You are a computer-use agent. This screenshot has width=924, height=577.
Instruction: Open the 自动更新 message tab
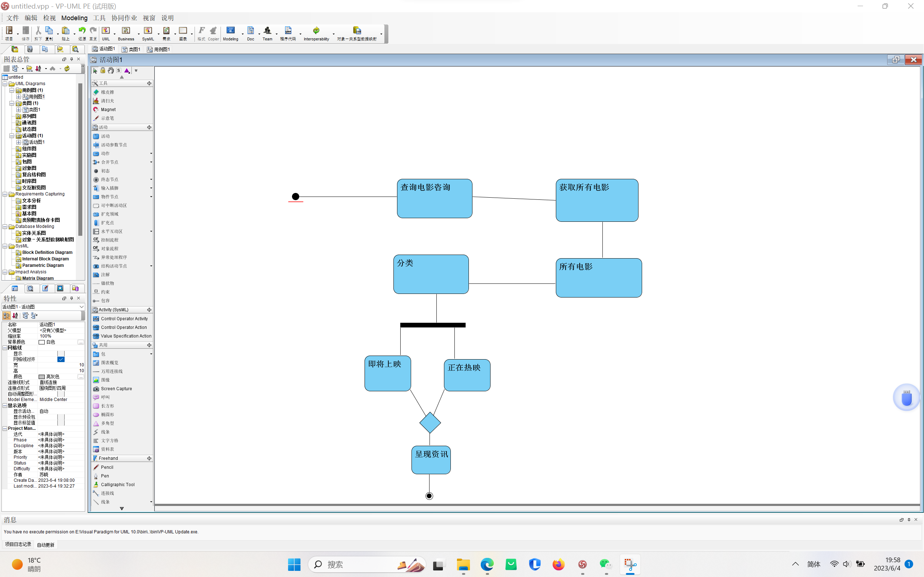[x=45, y=545]
